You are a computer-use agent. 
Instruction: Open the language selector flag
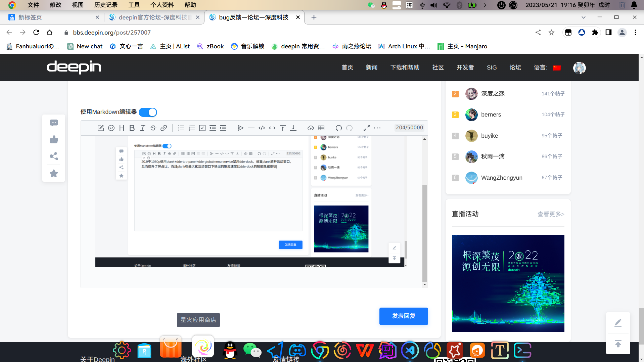pos(557,68)
